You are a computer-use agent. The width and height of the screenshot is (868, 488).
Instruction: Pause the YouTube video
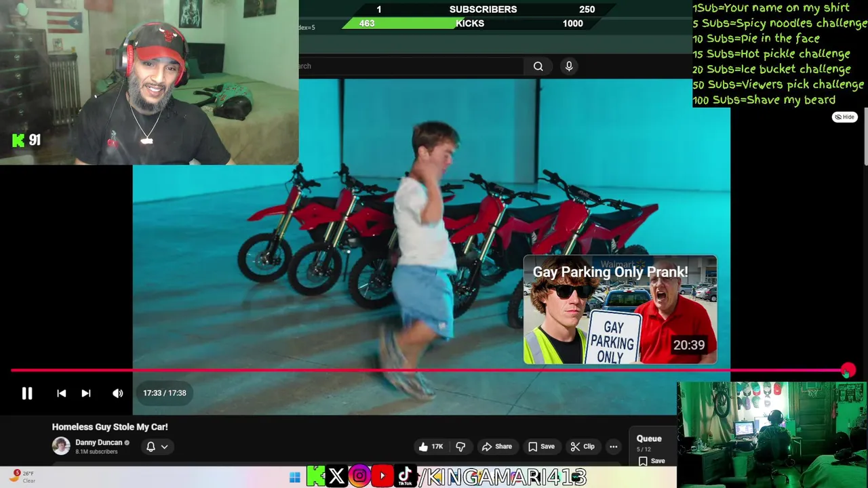pyautogui.click(x=27, y=393)
